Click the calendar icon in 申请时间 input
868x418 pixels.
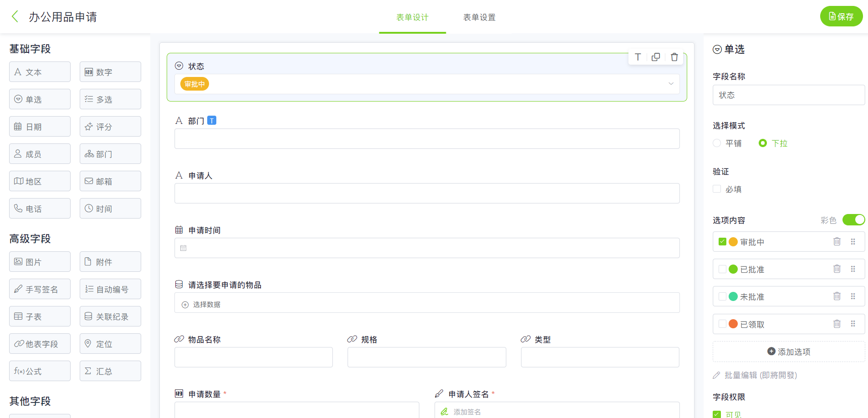coord(184,248)
